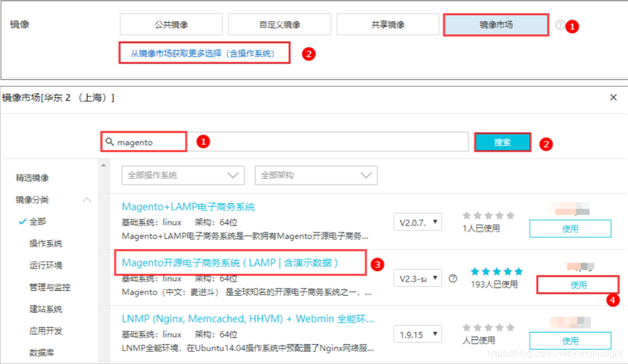The image size is (628, 364).
Task: Select the 自定义镜像 tab
Action: pos(280,25)
